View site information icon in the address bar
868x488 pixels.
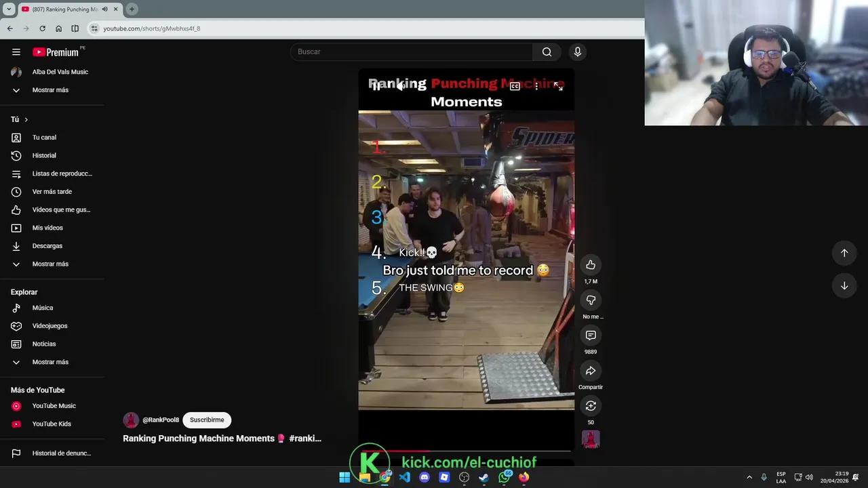[94, 28]
